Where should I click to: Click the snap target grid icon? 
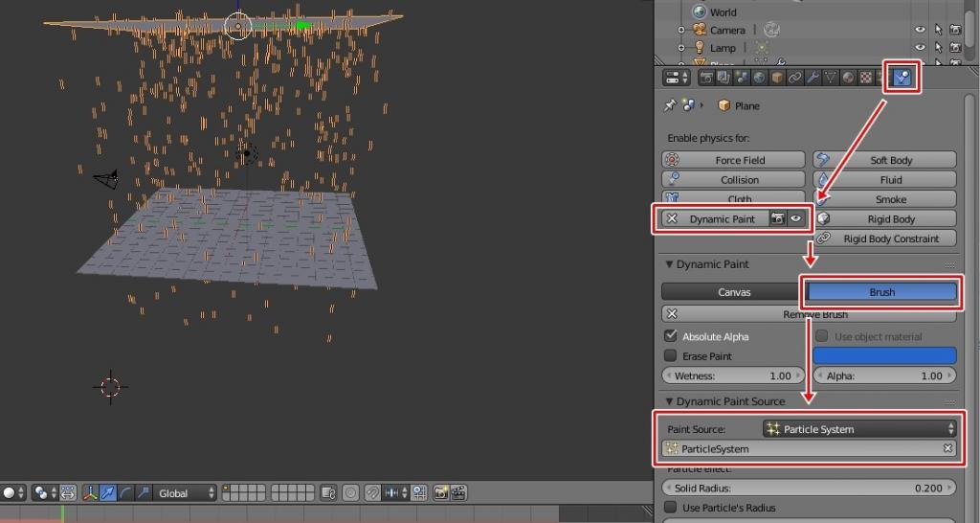419,493
